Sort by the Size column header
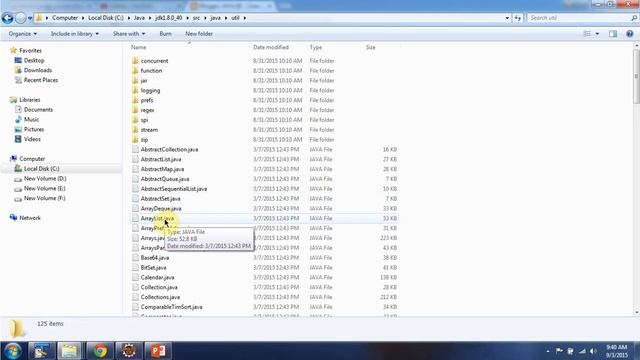Screen dimensions: 640x360 click(x=370, y=47)
